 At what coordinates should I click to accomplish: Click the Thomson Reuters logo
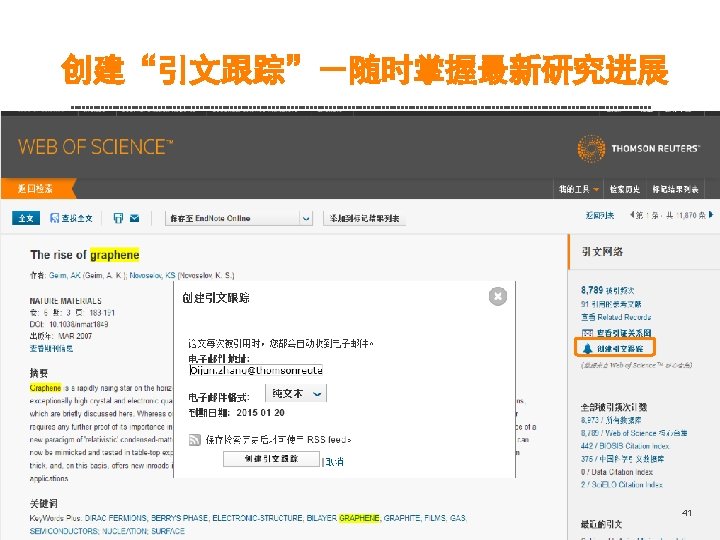(639, 148)
